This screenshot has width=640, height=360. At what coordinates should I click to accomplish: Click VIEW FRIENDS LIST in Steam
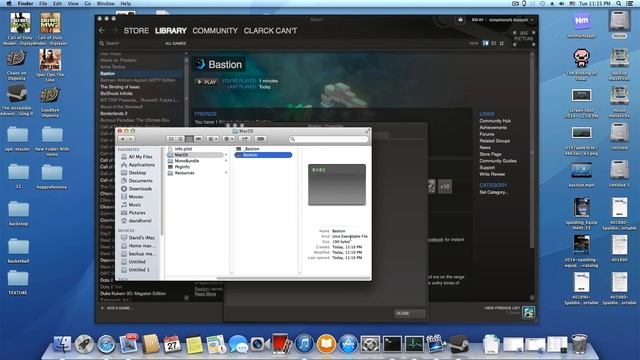click(x=502, y=308)
